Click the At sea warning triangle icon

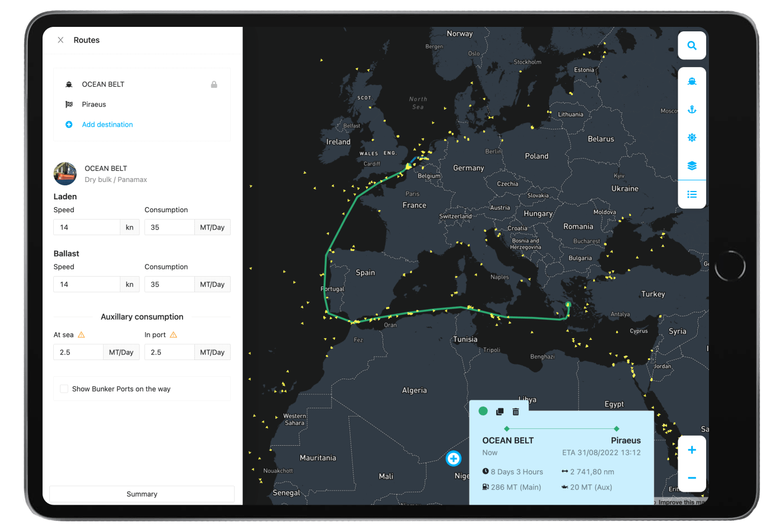(x=81, y=335)
